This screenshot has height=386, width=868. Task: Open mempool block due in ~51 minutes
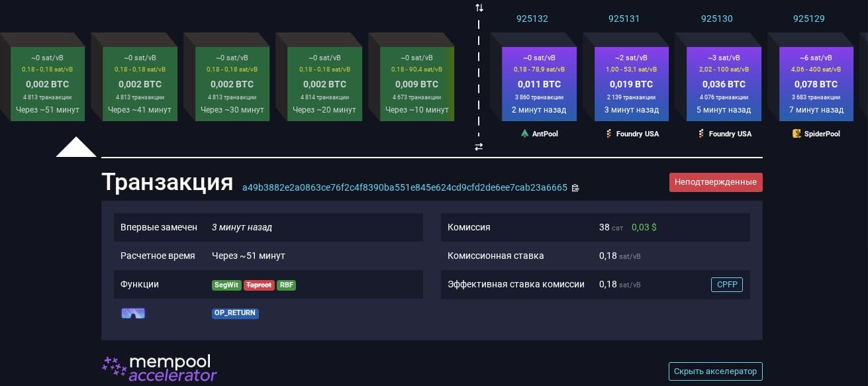(x=48, y=84)
